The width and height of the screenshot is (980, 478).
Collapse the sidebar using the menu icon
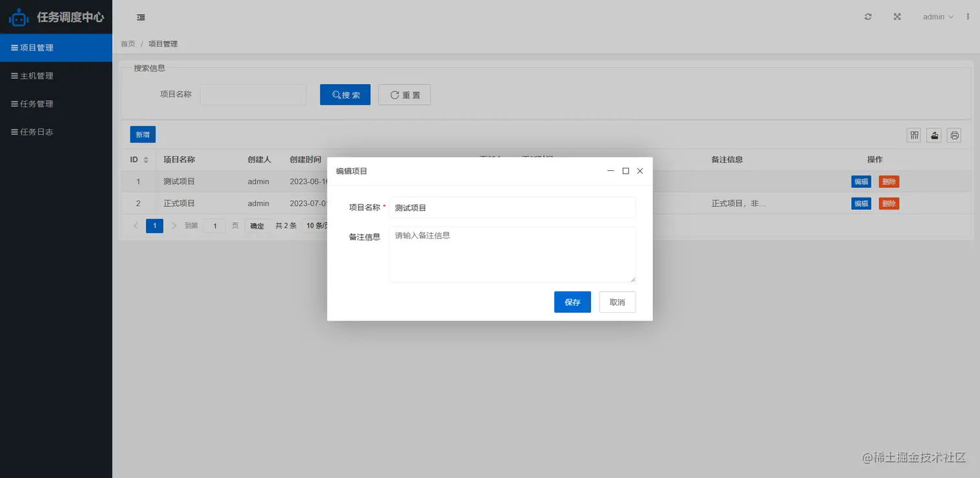point(141,17)
